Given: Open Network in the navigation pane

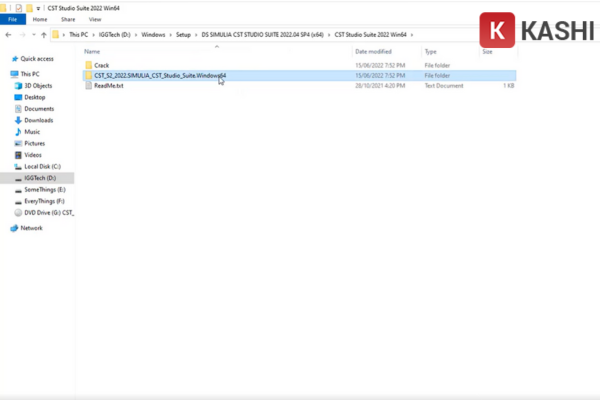Looking at the screenshot, I should pyautogui.click(x=31, y=228).
